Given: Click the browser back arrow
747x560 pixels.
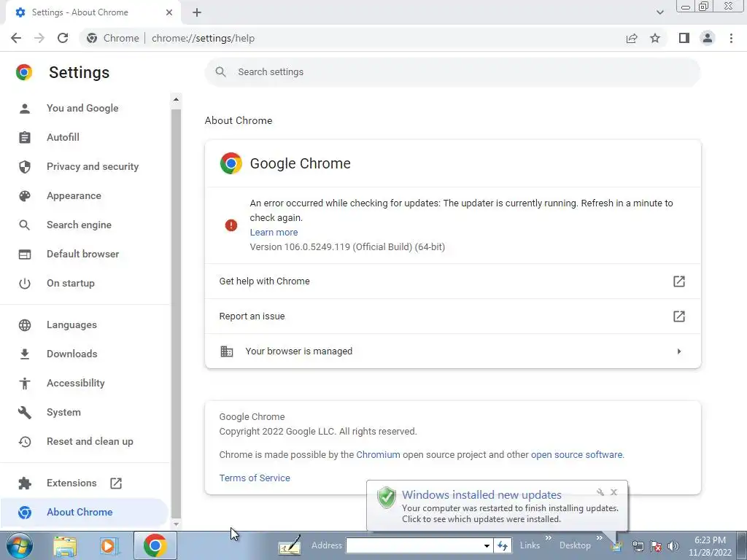Looking at the screenshot, I should [16, 38].
